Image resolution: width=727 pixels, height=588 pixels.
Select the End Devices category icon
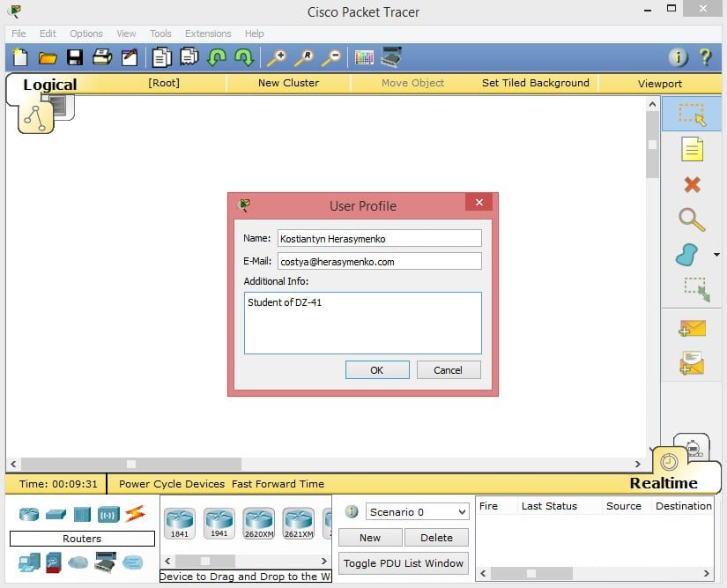point(29,562)
